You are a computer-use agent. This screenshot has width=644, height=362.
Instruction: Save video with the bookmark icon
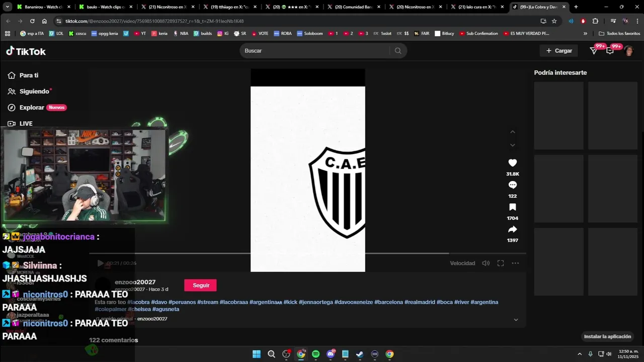click(x=513, y=207)
